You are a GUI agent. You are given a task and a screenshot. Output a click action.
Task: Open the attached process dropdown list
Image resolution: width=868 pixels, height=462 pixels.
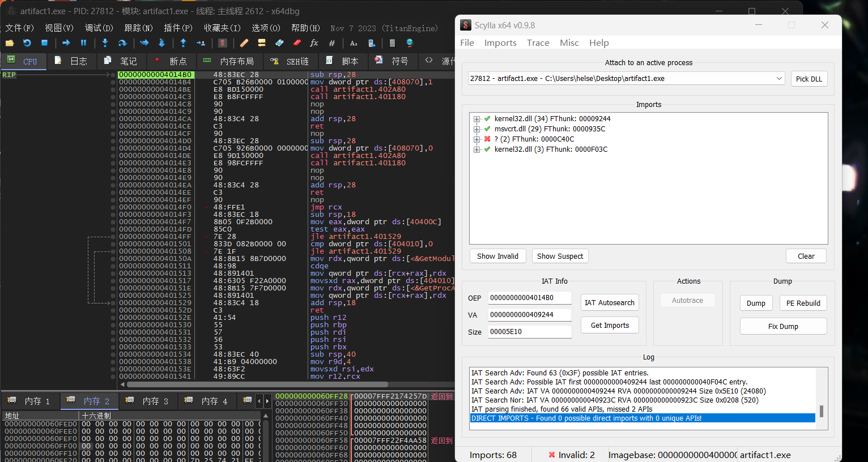(x=780, y=79)
